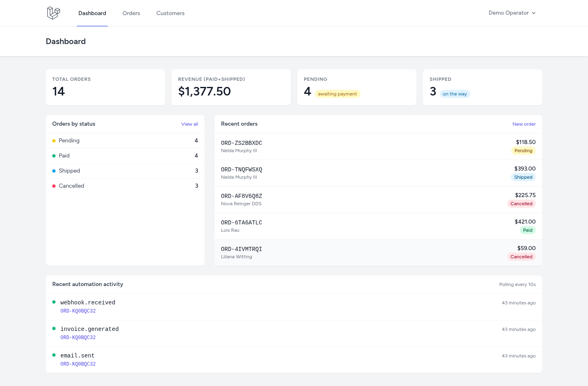Open ORD-KQ0BQC32 link under invoice.generated
Viewport: 588px width, 386px height.
point(78,337)
